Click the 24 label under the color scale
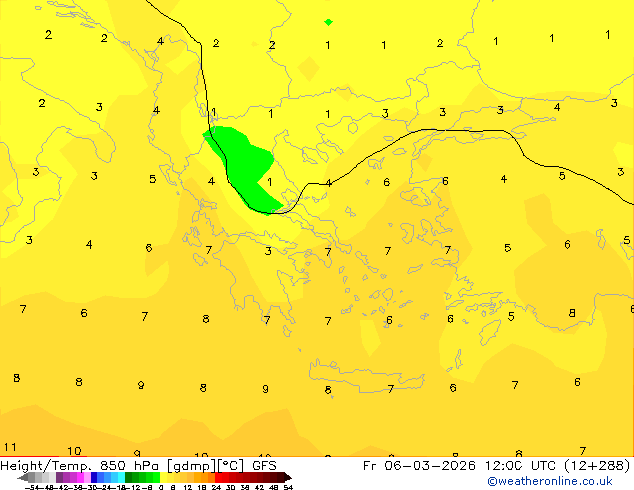This screenshot has height=490, width=634. (x=216, y=487)
